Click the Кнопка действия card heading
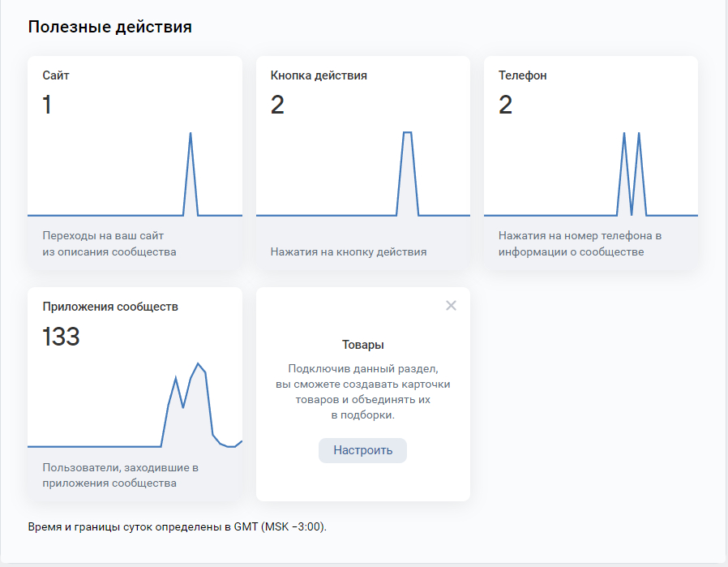Screen dimensions: 728x567 (319, 75)
